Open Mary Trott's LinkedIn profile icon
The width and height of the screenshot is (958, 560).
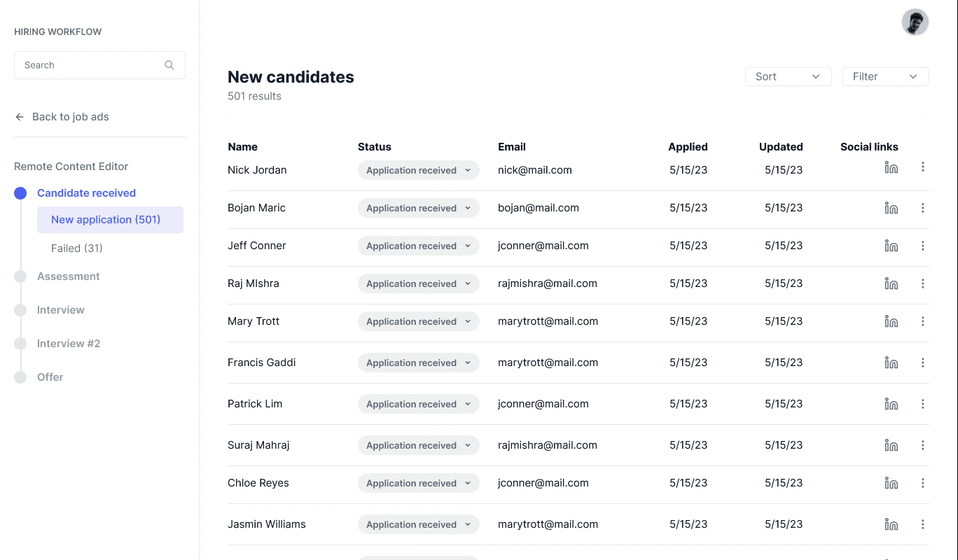[x=891, y=321]
